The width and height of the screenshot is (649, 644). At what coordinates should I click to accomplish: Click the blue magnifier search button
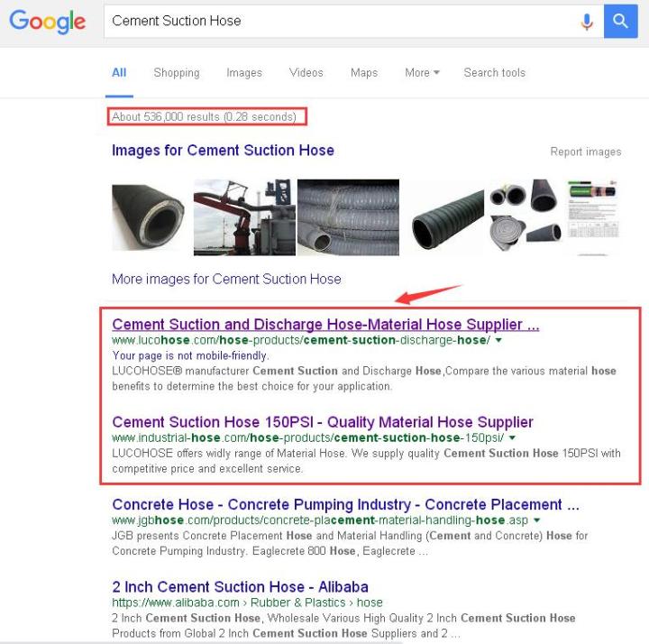(x=620, y=21)
